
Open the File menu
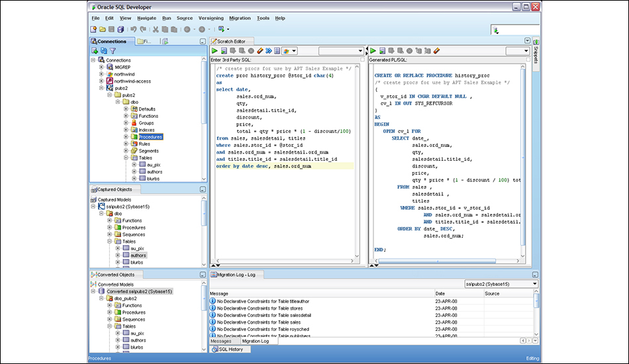point(95,18)
